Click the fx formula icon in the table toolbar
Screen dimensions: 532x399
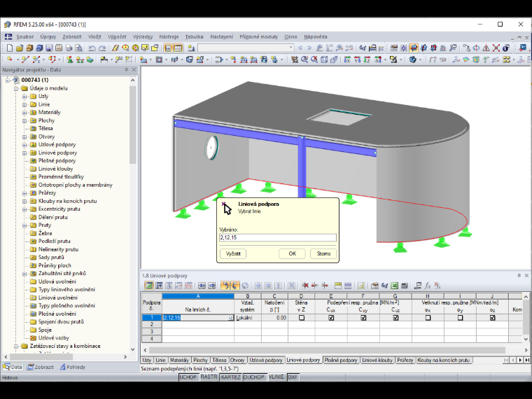coord(428,286)
